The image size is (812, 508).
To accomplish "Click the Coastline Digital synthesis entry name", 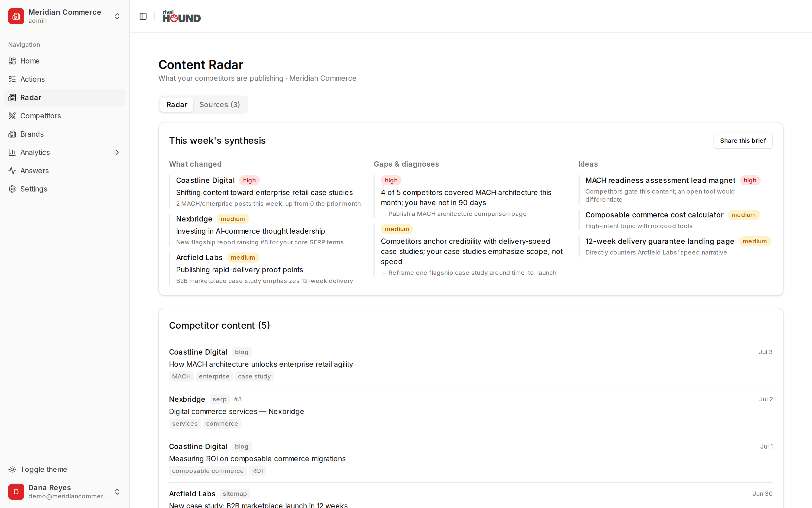I will [x=205, y=180].
